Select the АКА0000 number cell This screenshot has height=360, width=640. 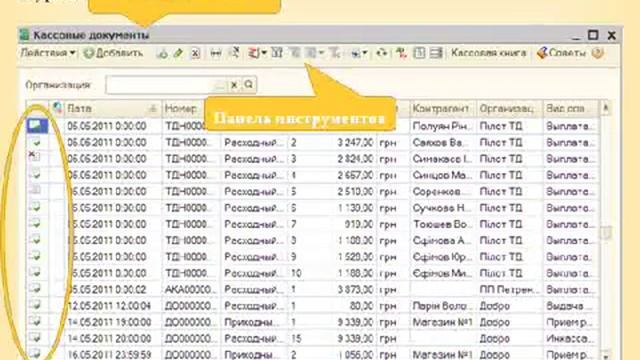191,289
